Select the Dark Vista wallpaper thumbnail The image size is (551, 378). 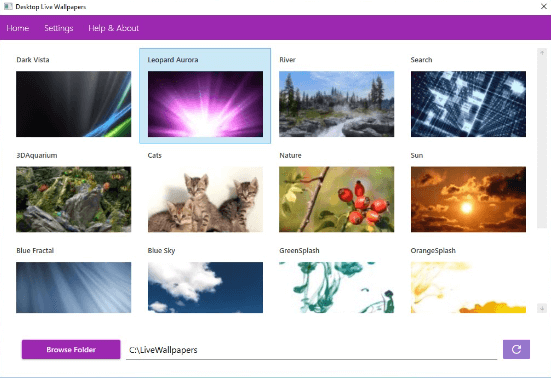point(73,104)
